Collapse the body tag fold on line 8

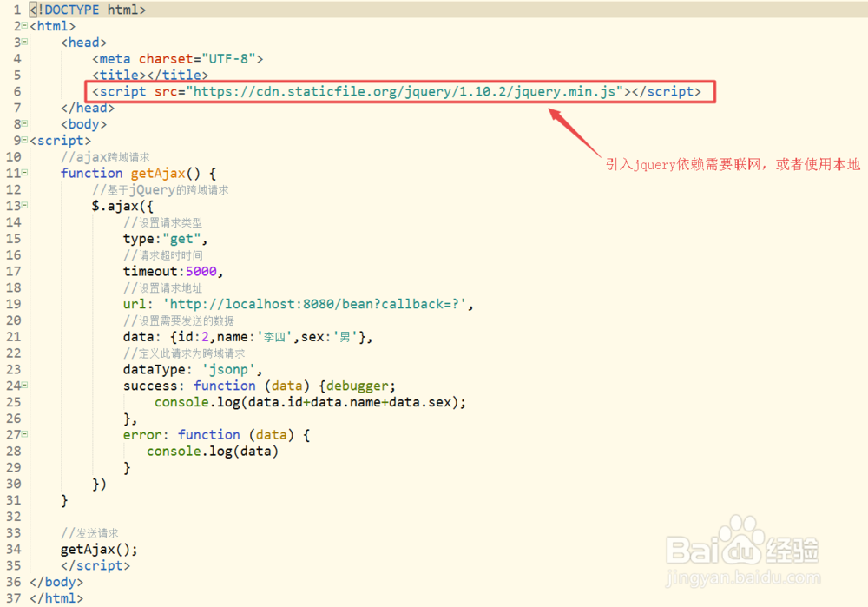point(24,123)
